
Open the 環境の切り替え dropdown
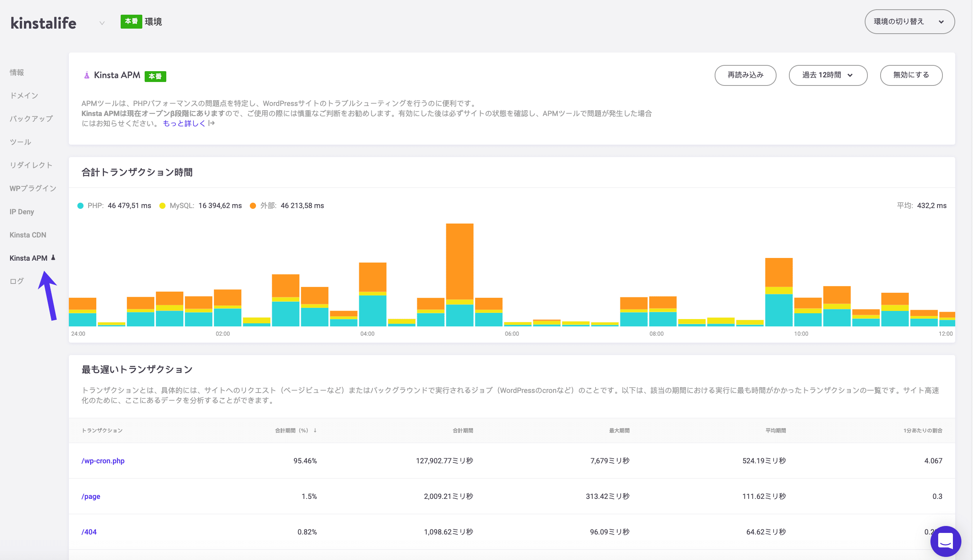coord(909,22)
